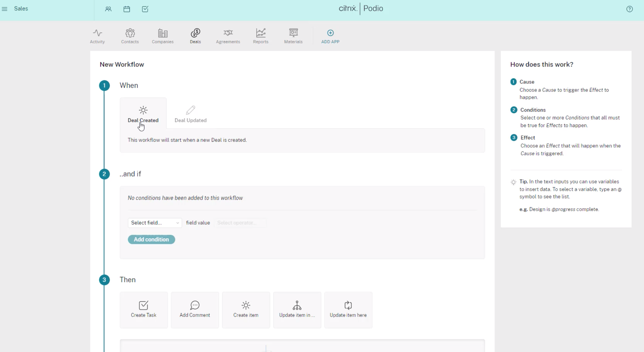Switch to the ADD APP tab
The height and width of the screenshot is (352, 644).
tap(330, 36)
